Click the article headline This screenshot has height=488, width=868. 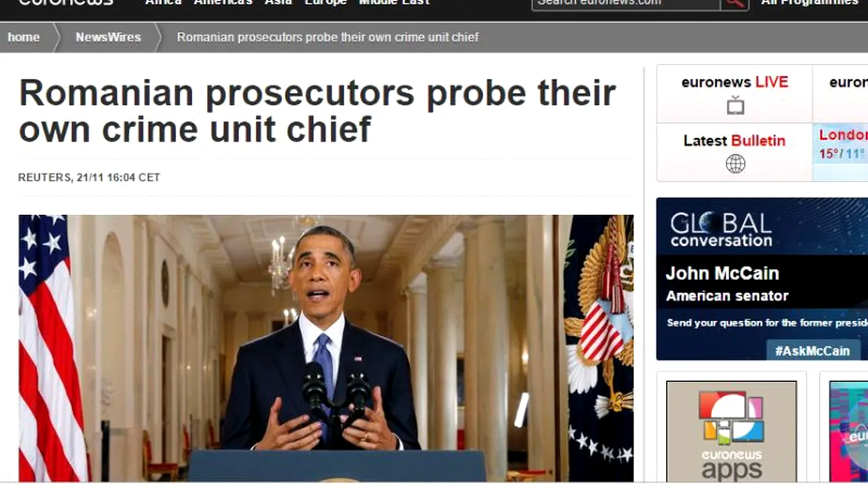point(317,111)
